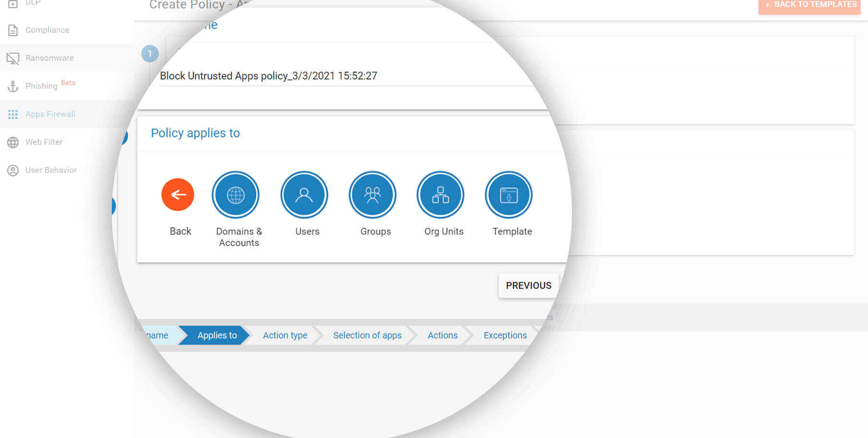Click the PREVIOUS button
868x438 pixels.
(x=528, y=286)
